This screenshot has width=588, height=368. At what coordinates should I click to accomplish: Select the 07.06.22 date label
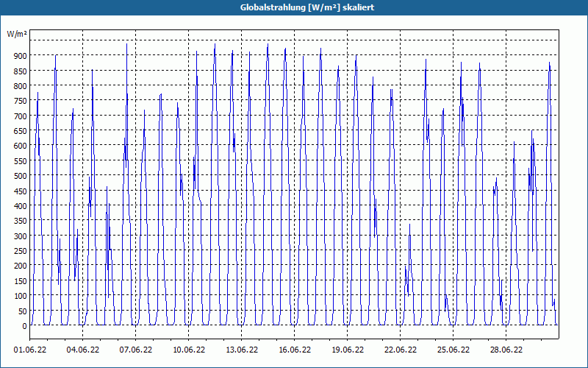136,350
